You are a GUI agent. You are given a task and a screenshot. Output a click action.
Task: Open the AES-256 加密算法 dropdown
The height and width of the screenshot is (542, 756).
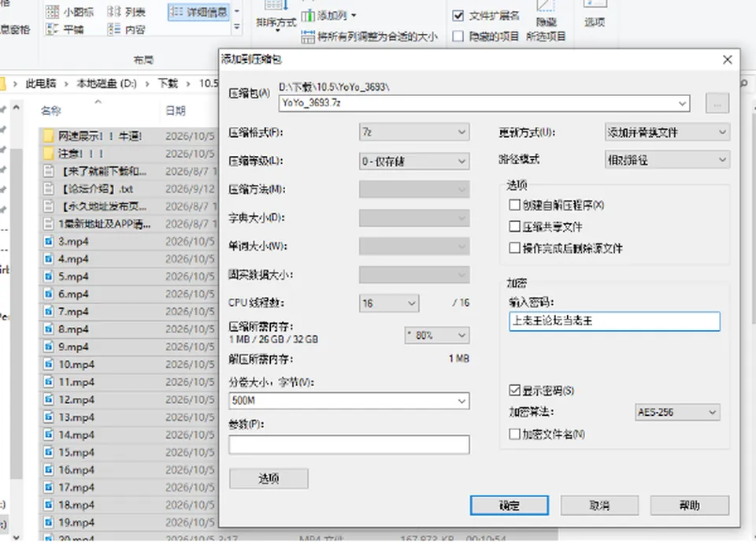coord(677,412)
